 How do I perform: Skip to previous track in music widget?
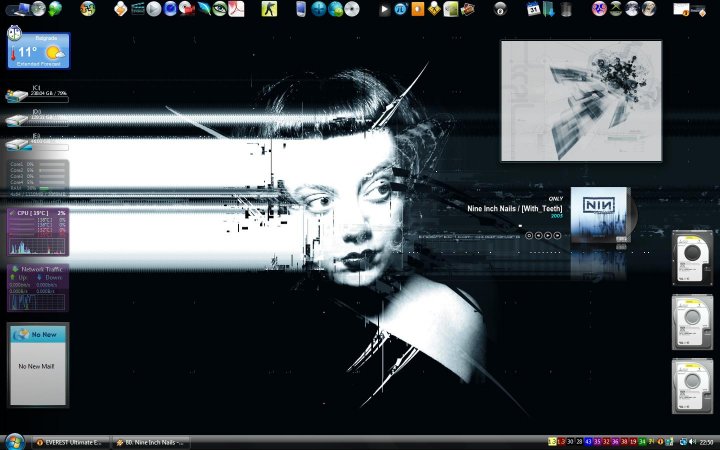(538, 235)
